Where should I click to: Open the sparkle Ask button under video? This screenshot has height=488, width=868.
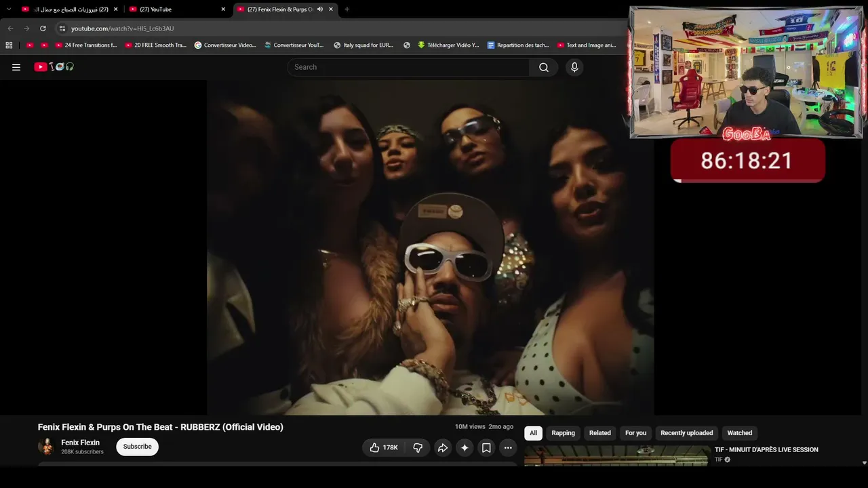pos(465,447)
